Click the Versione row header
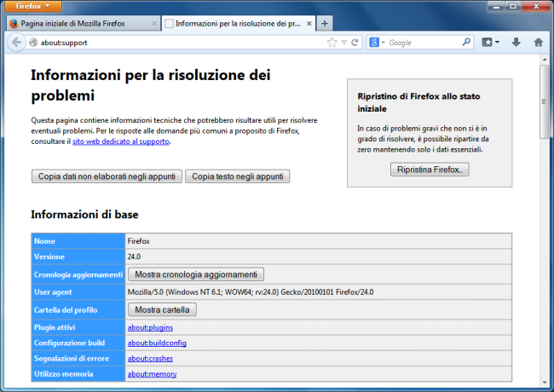 click(x=78, y=257)
